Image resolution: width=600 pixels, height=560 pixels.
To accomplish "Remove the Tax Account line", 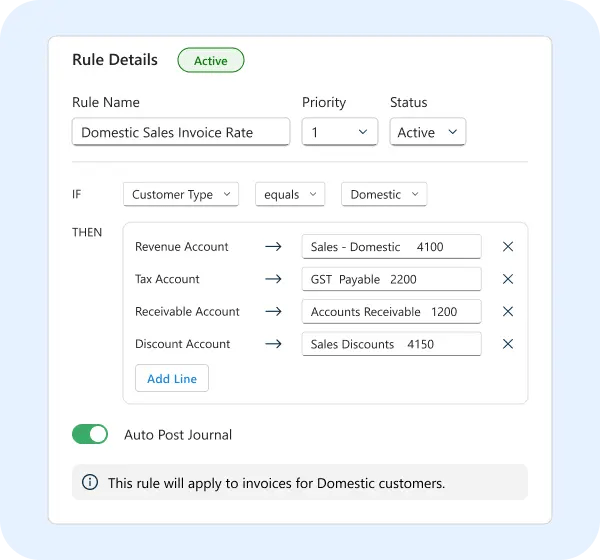I will click(x=508, y=279).
